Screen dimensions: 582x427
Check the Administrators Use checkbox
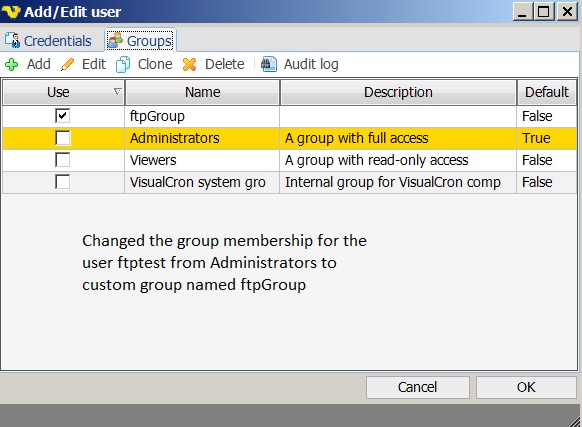[62, 138]
